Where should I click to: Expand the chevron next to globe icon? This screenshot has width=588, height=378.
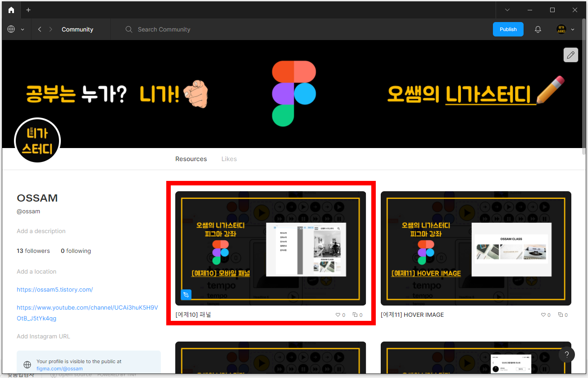coord(23,30)
